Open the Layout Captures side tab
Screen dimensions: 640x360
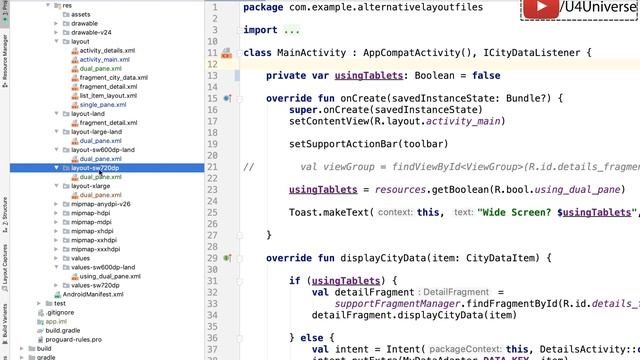coord(4,267)
